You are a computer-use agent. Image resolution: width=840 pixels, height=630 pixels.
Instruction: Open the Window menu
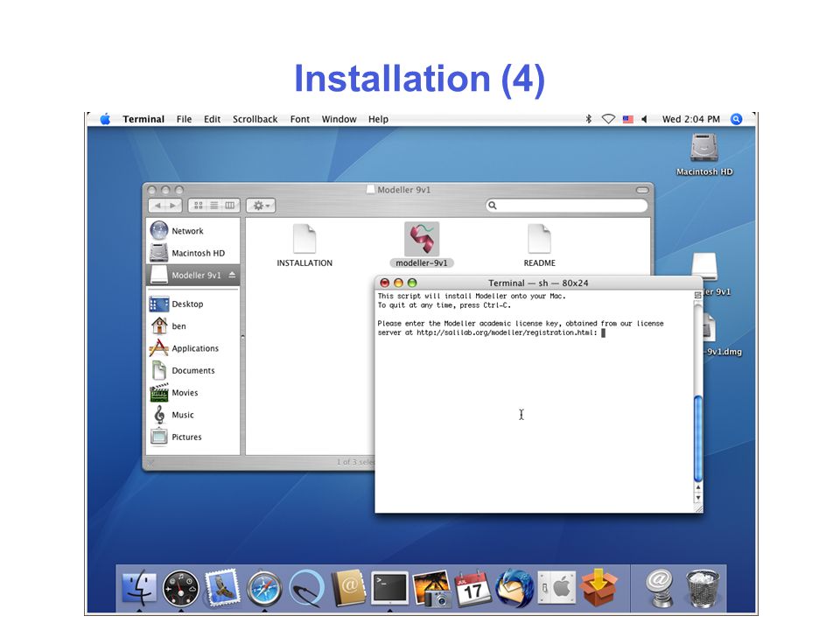pyautogui.click(x=339, y=119)
